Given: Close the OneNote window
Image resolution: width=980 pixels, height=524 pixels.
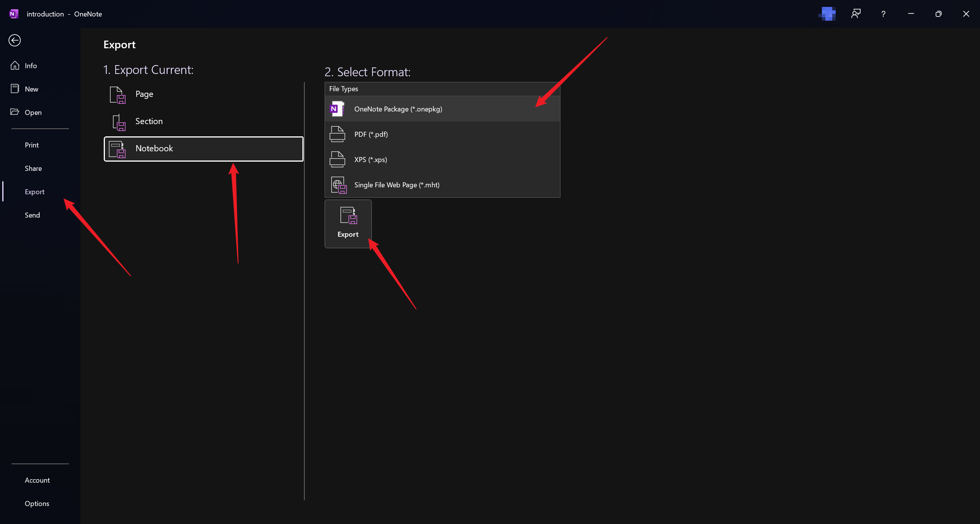Looking at the screenshot, I should pos(966,14).
